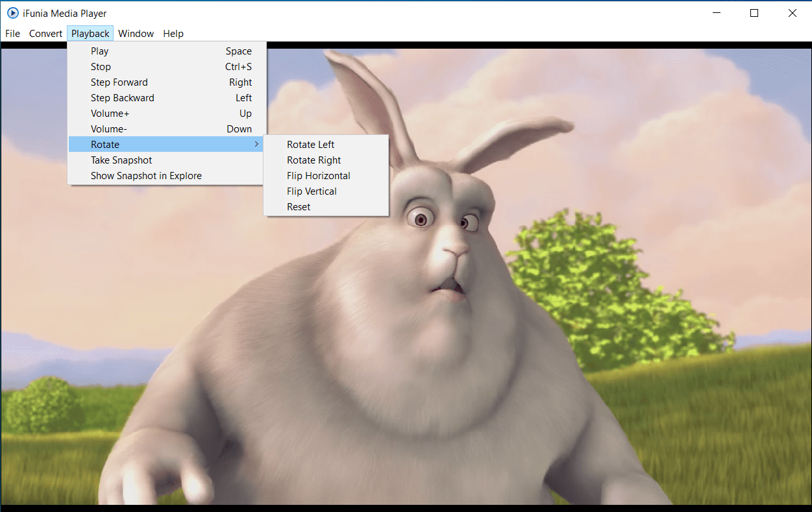Choose Step Forward
This screenshot has width=812, height=512.
pos(166,82)
